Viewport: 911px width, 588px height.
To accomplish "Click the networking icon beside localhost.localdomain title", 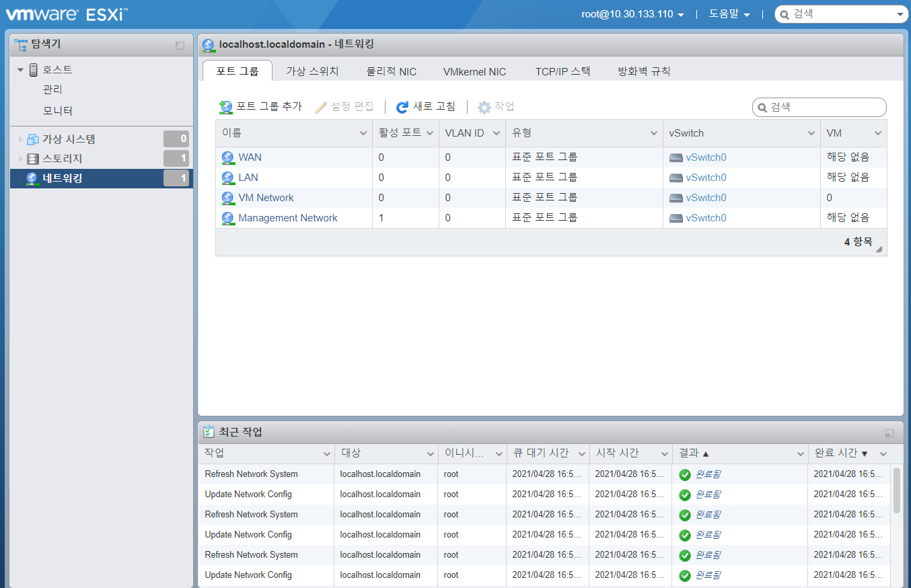I will [209, 45].
